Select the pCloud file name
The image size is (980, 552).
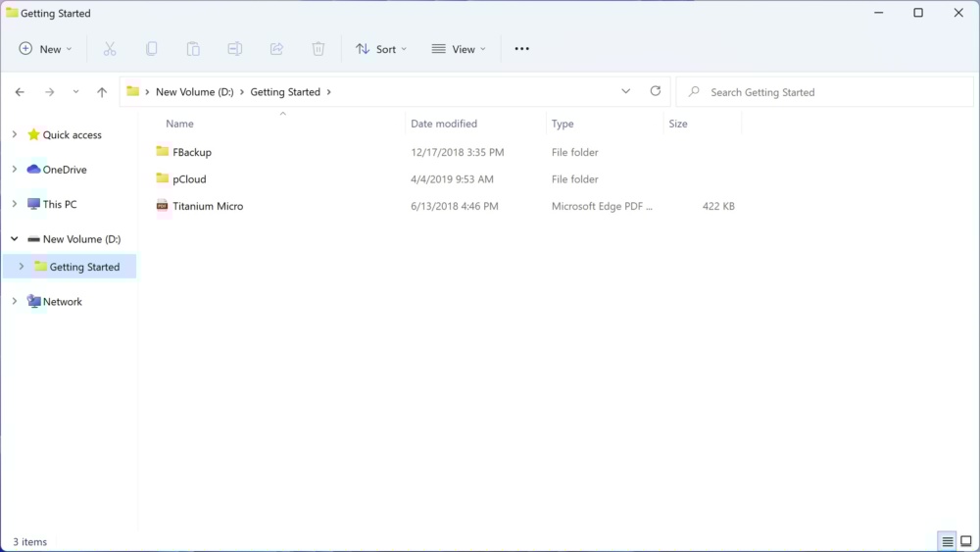189,178
